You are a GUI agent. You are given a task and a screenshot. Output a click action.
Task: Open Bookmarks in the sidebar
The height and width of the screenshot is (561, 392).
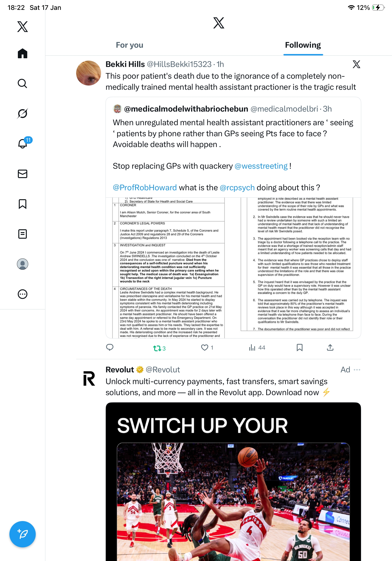point(23,204)
